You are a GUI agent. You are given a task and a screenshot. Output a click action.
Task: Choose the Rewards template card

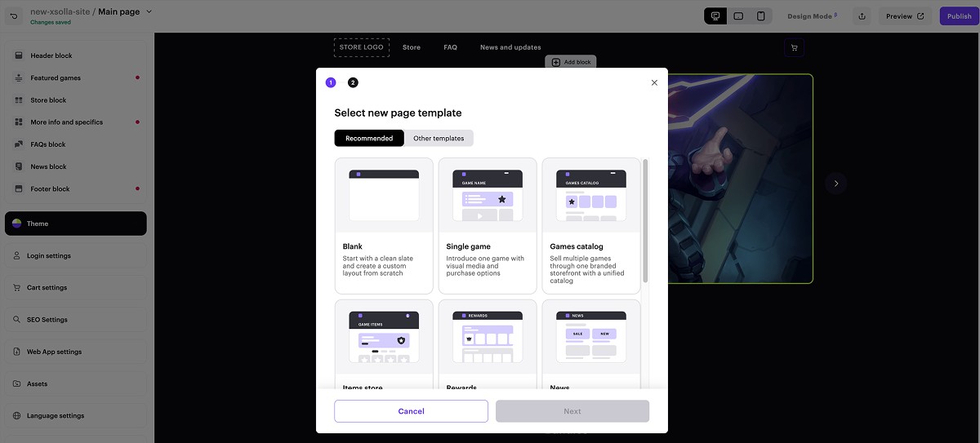488,344
